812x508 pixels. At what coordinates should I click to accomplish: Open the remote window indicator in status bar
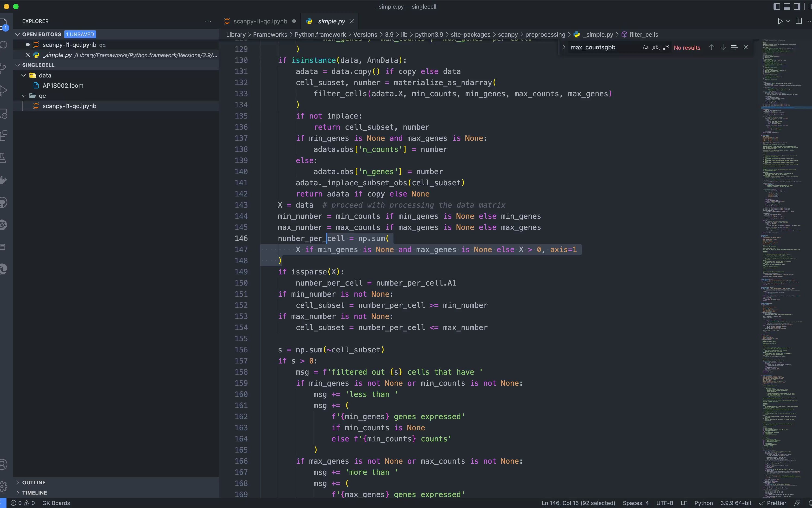pyautogui.click(x=3, y=503)
